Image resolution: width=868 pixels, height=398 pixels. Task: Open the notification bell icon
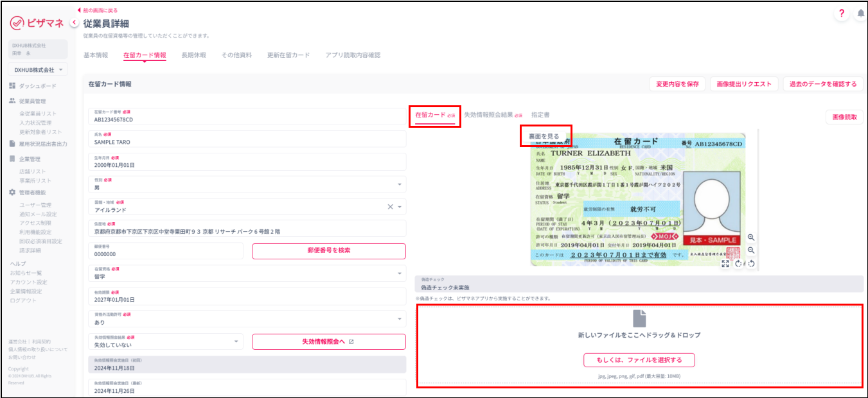point(860,13)
